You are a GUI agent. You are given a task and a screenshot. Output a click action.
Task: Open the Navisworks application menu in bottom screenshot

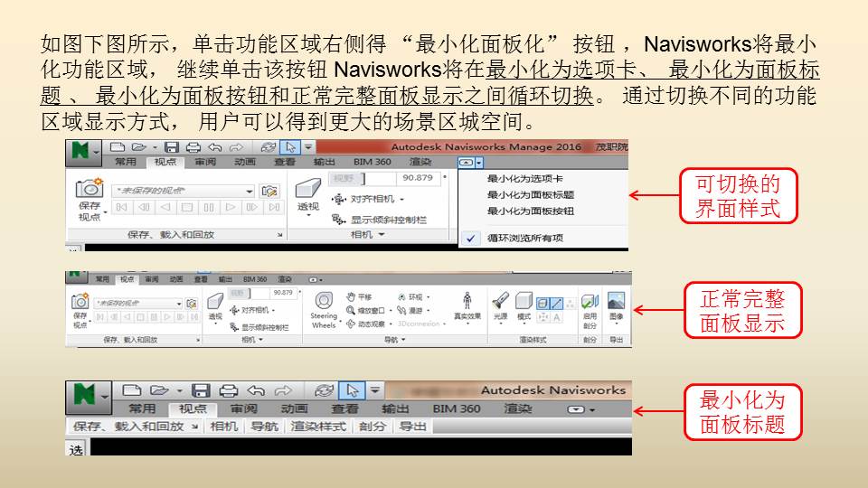[x=89, y=396]
